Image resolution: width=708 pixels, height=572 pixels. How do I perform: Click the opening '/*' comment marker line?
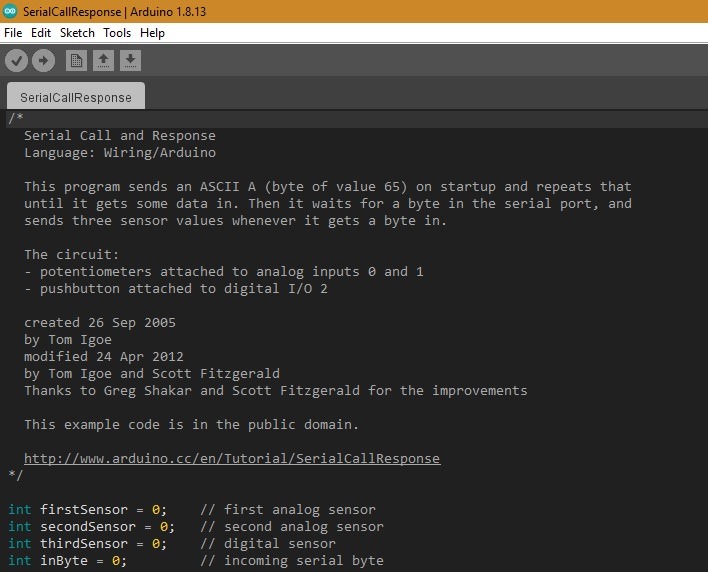click(x=16, y=119)
